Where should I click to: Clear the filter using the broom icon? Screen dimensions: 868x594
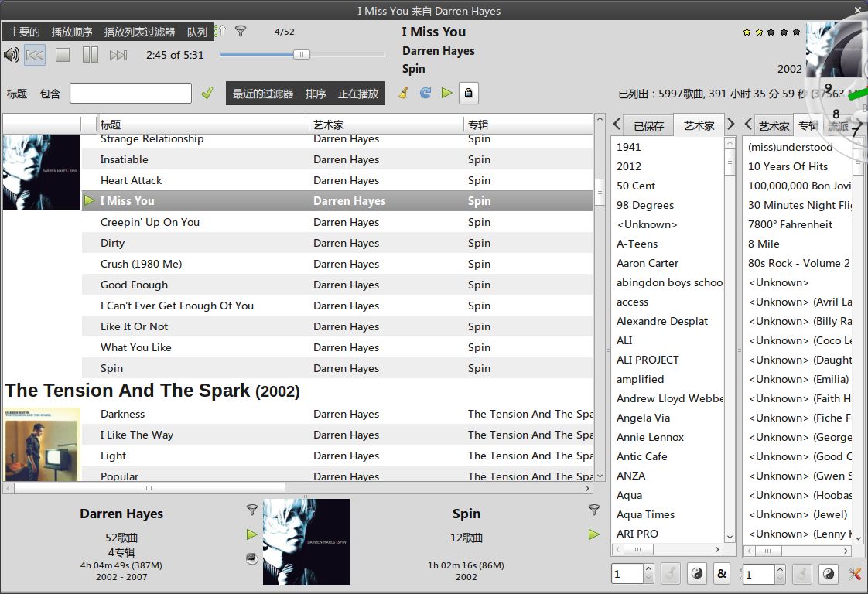404,93
